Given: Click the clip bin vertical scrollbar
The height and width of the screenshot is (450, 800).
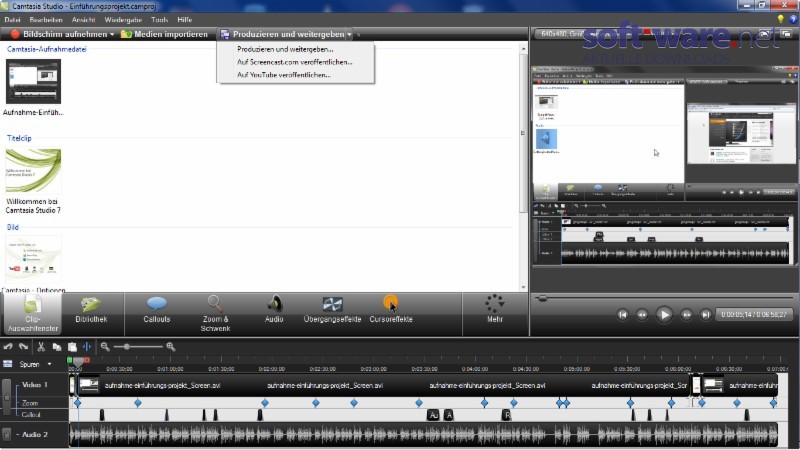Looking at the screenshot, I should pyautogui.click(x=523, y=133).
